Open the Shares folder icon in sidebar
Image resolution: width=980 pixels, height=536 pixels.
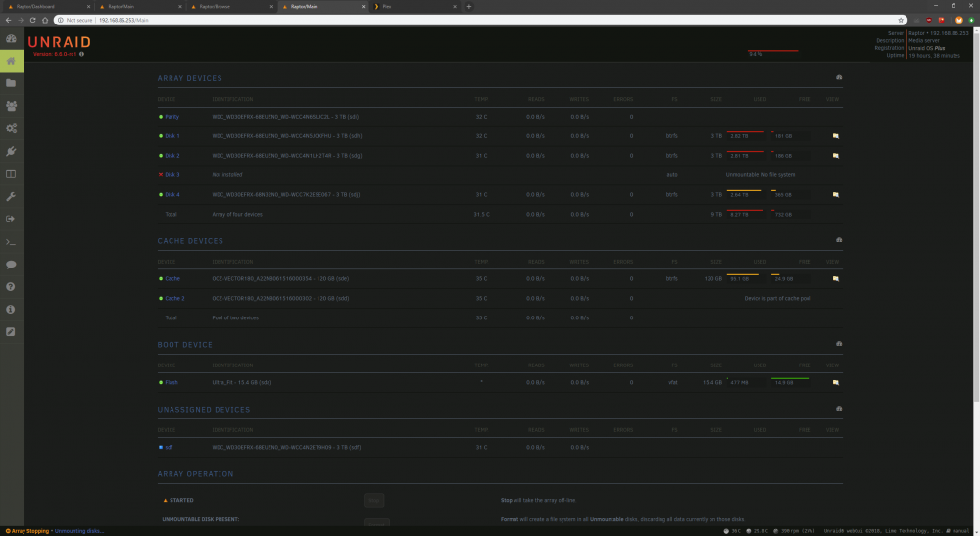click(11, 83)
